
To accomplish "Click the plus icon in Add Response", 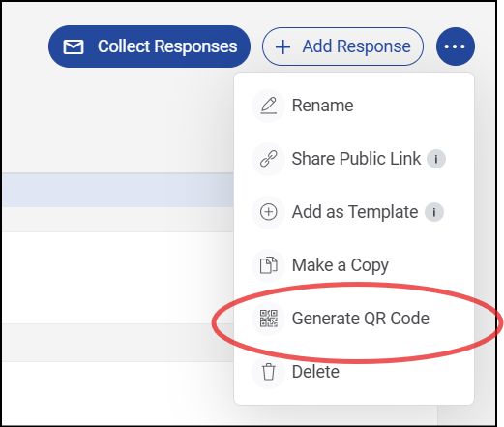I will (282, 47).
